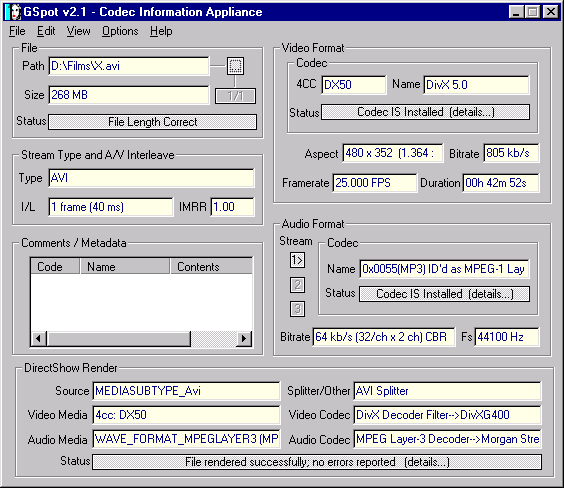Screen dimensions: 564x488
Task: Click the Path field showing D:\Films\X.avi
Action: [129, 66]
